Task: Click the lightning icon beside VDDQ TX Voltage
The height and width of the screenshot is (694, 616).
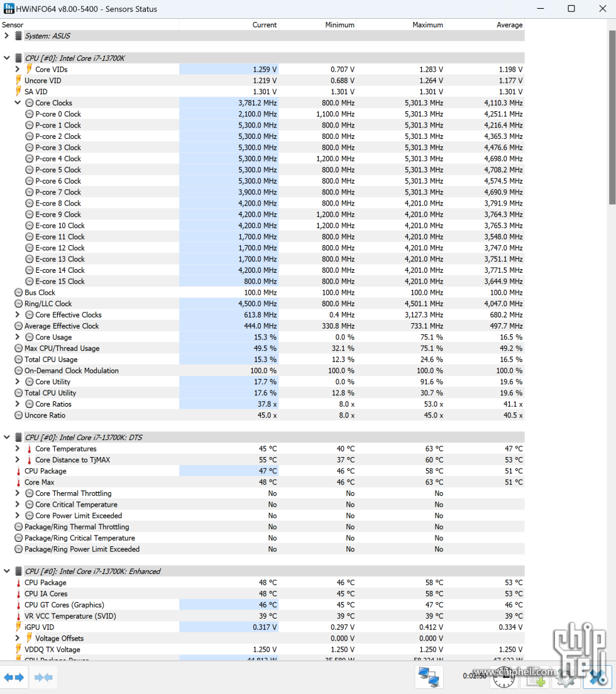Action: (18, 649)
